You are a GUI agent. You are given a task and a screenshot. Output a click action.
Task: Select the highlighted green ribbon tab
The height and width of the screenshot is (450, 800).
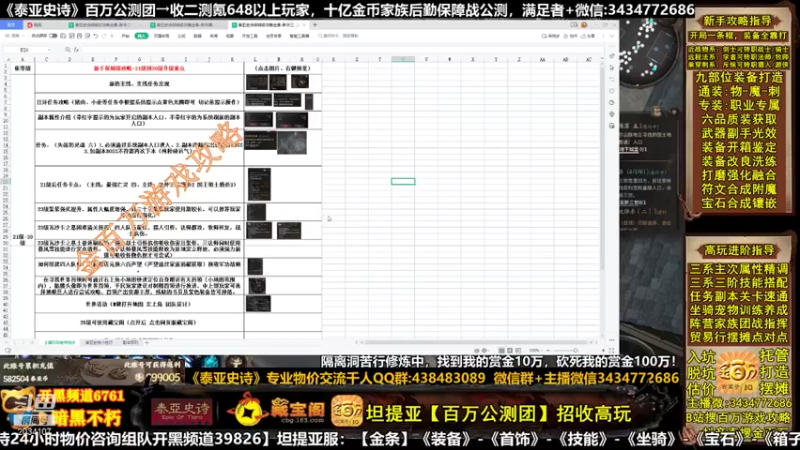tap(141, 36)
